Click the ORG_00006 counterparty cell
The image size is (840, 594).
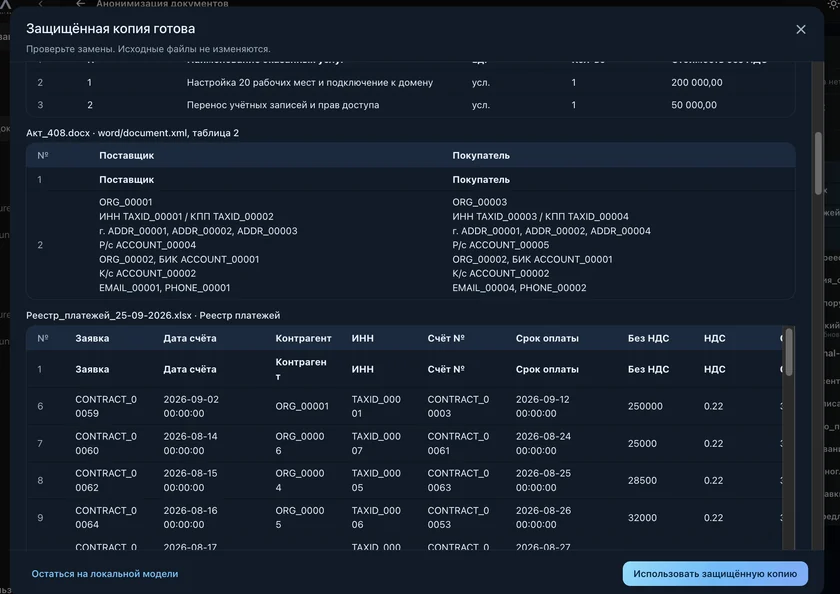[x=300, y=443]
